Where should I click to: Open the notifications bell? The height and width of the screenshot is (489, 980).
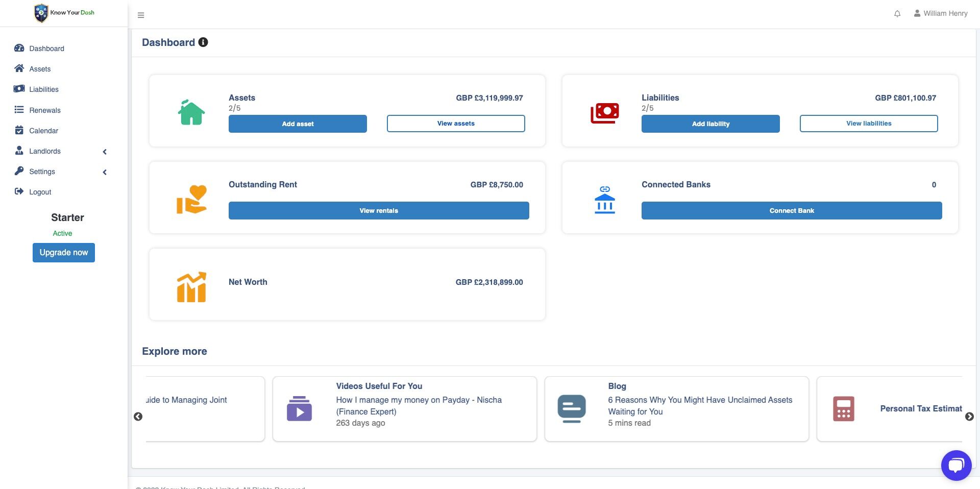tap(897, 14)
